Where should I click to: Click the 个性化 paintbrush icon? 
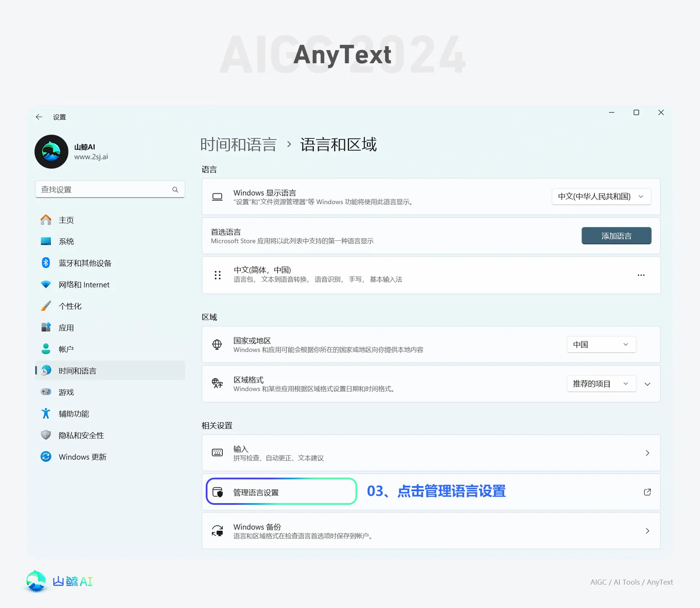[46, 306]
